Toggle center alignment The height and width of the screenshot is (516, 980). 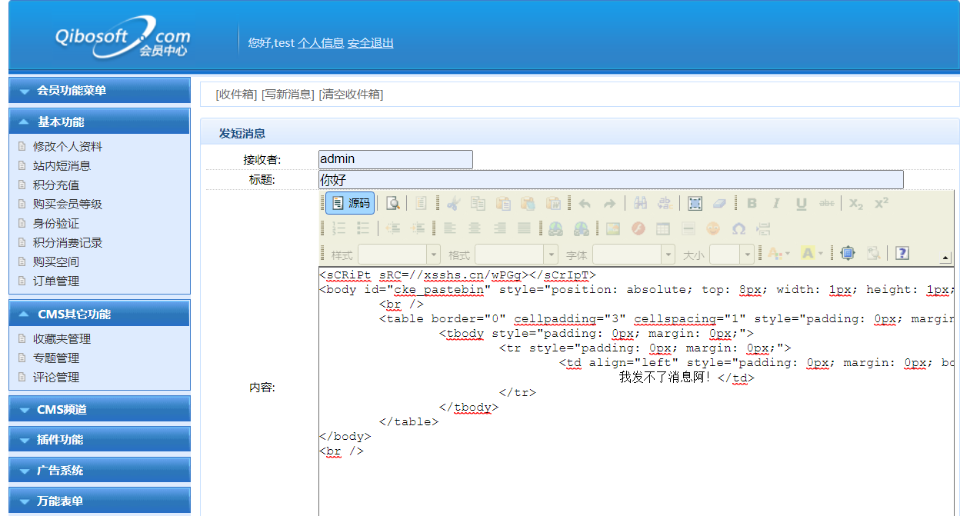point(475,228)
